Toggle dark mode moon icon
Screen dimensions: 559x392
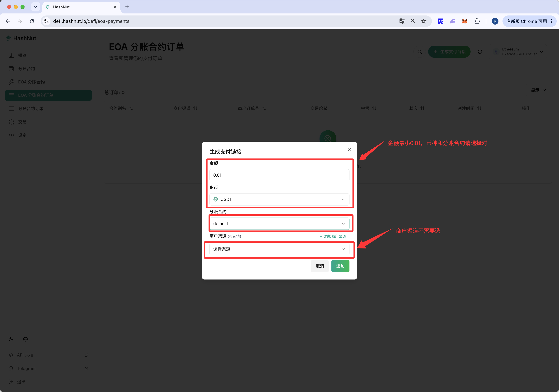point(11,339)
